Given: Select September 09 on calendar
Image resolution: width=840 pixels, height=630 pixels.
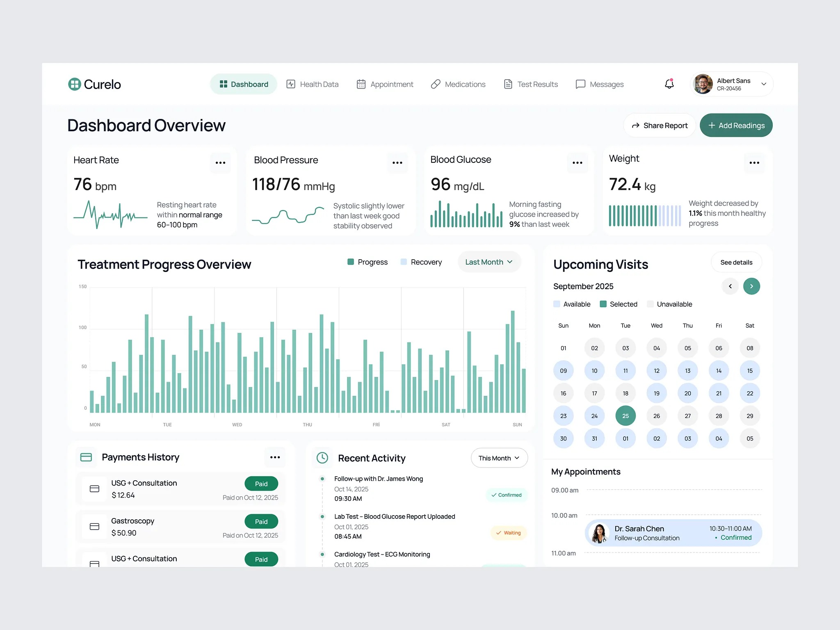Looking at the screenshot, I should (x=564, y=371).
